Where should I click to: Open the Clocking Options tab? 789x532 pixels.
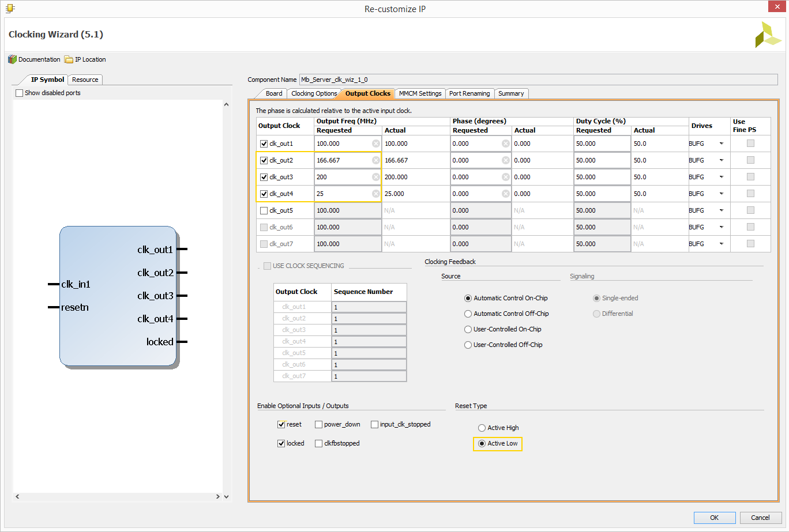coord(314,93)
